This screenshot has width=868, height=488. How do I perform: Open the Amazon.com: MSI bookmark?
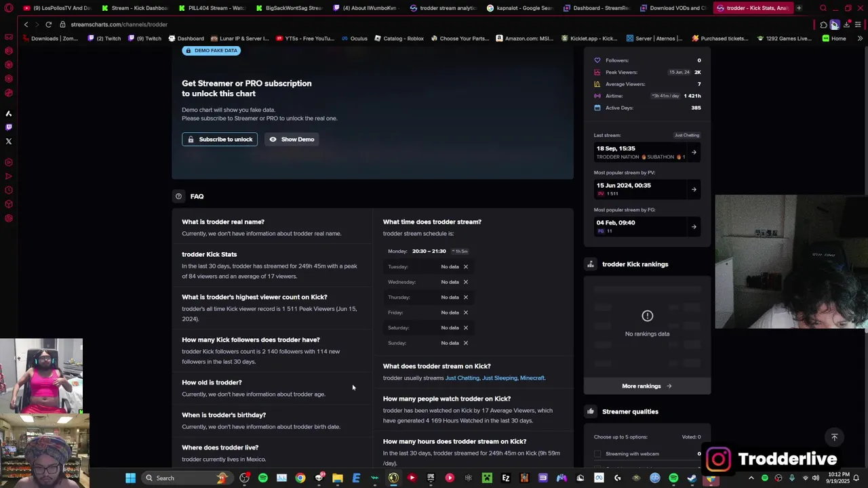pos(525,39)
